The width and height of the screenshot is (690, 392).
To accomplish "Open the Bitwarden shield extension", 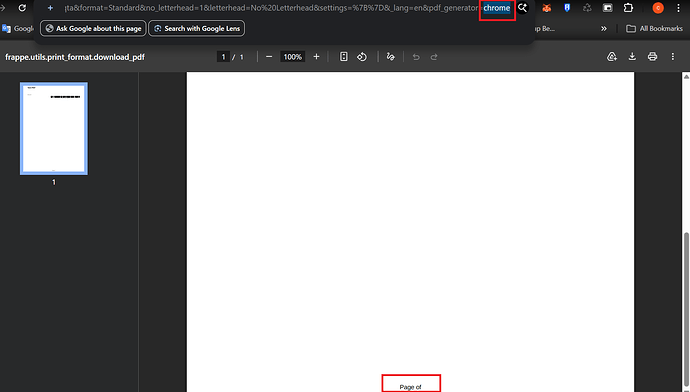I will click(x=567, y=8).
